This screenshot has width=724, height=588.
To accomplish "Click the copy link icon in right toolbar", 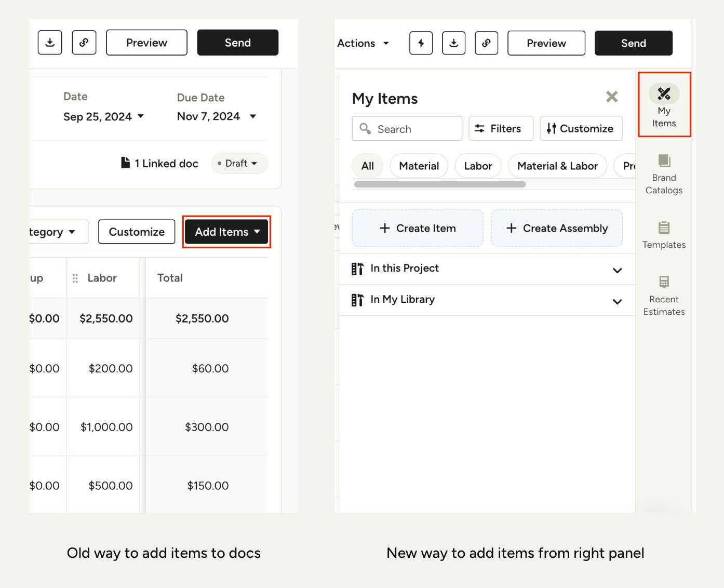I will (x=486, y=43).
